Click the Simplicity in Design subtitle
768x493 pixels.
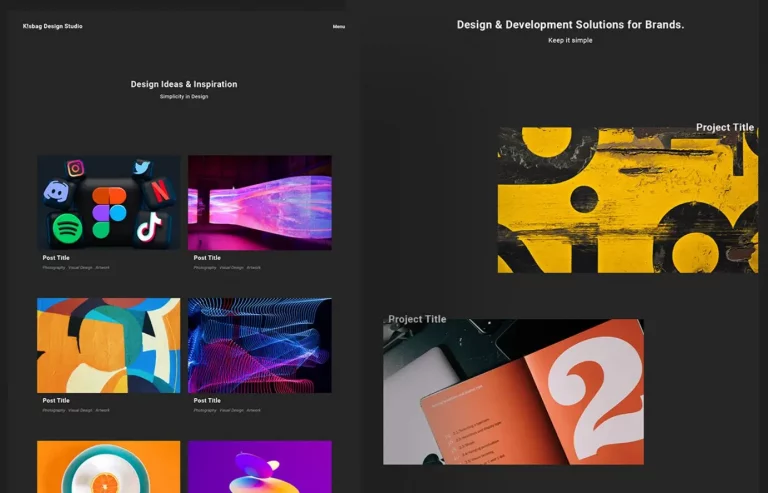(184, 96)
